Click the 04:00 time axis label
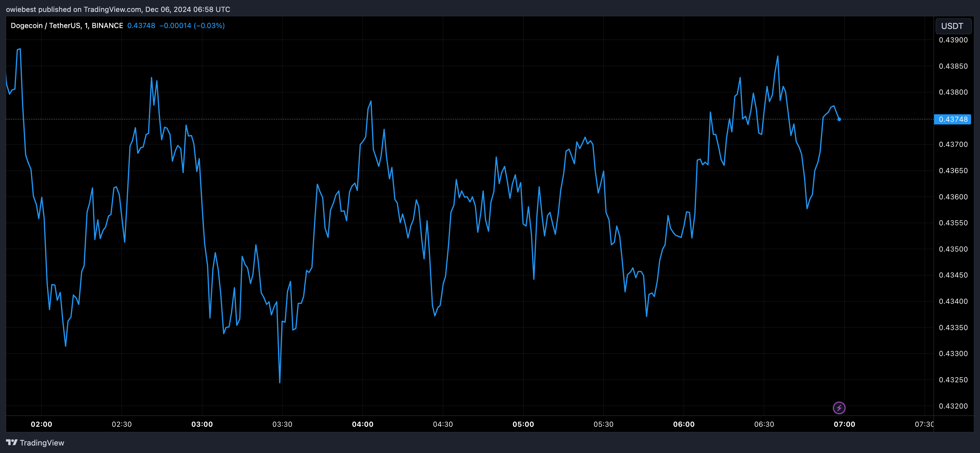Screen dimensions: 980x453 (363, 424)
